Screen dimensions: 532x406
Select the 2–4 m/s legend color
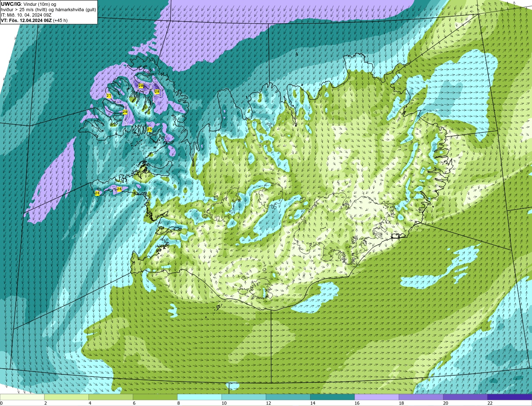66,397
